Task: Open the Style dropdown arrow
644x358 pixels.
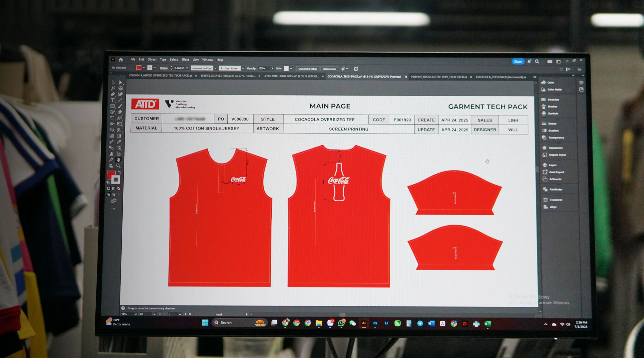Action: (291, 69)
